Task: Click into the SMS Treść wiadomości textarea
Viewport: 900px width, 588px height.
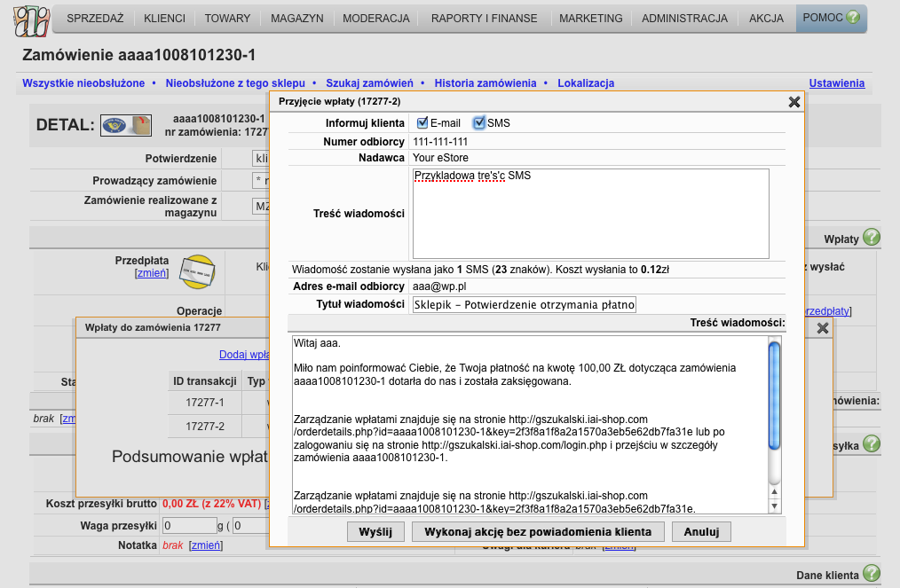Action: click(x=590, y=214)
